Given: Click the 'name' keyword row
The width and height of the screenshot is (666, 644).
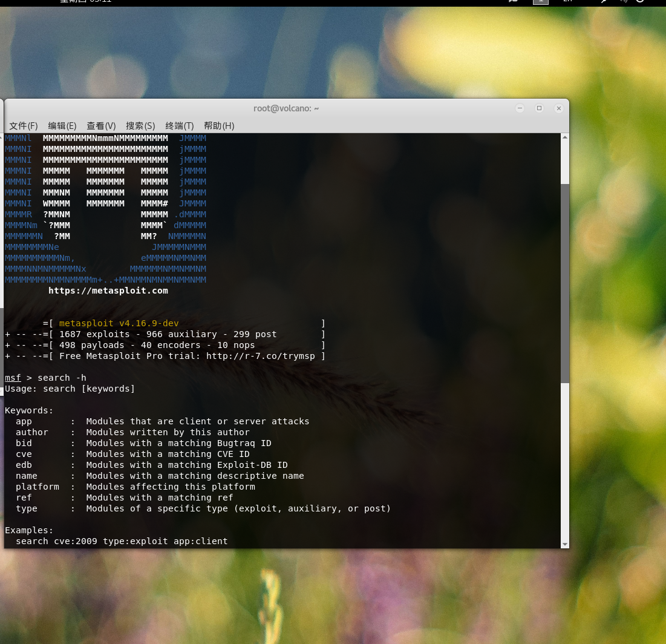Looking at the screenshot, I should coord(160,476).
